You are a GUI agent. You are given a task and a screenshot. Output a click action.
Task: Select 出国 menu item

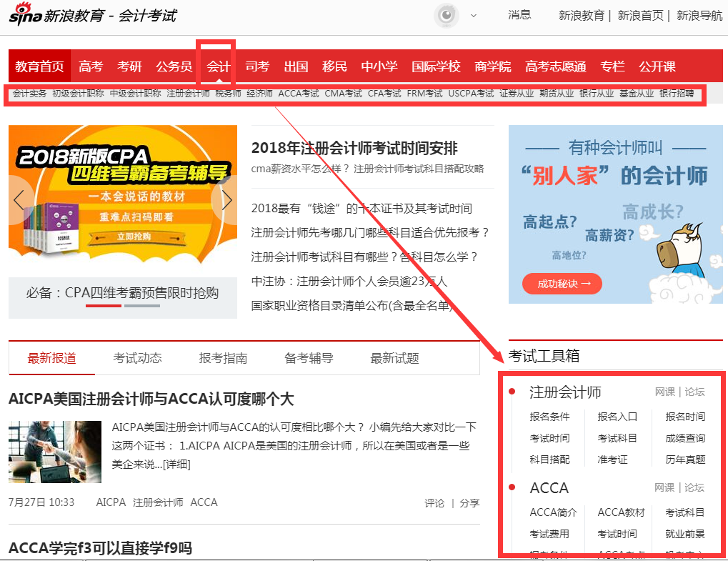tap(296, 66)
